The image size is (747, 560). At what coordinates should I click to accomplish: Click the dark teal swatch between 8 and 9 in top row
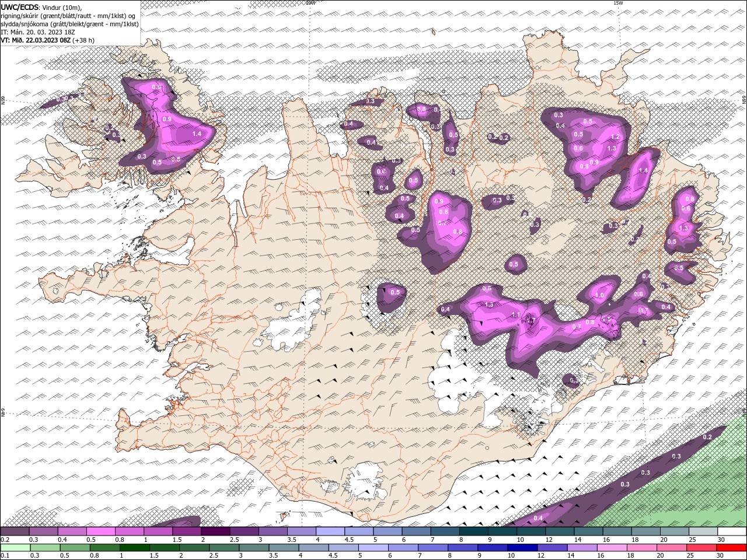point(473,531)
